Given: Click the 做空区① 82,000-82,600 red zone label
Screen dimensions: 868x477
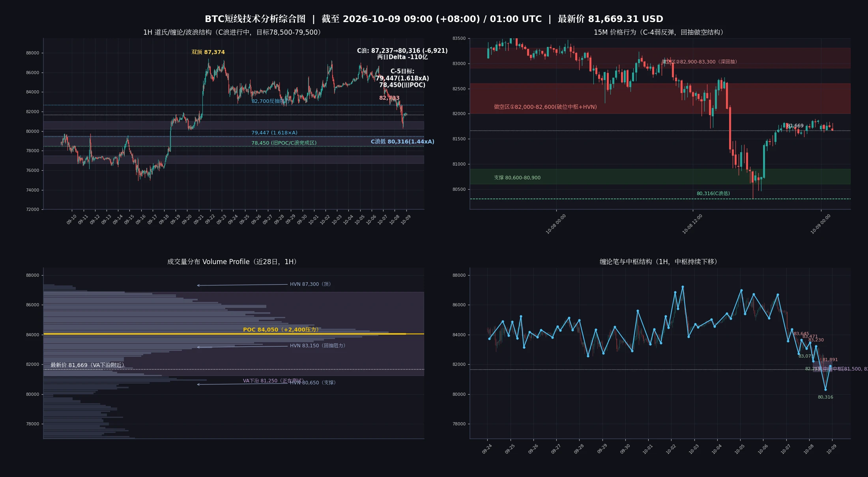Looking at the screenshot, I should point(545,107).
